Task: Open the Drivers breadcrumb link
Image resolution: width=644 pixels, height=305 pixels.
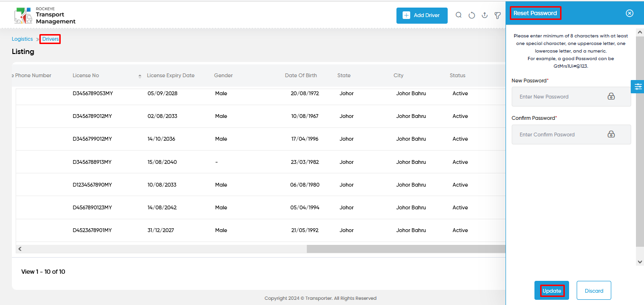Action: (50, 39)
